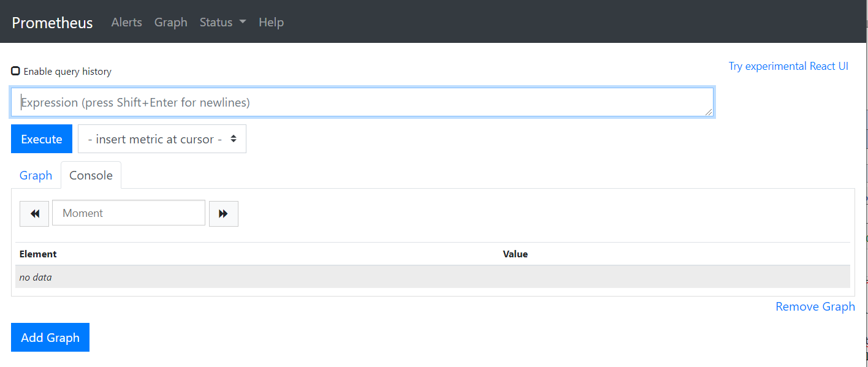868x367 pixels.
Task: Click the expression box resize grip
Action: [709, 112]
